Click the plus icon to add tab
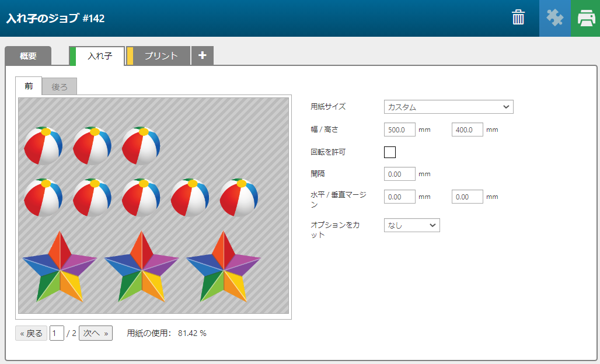Viewport: 600px width, 364px height. (203, 55)
